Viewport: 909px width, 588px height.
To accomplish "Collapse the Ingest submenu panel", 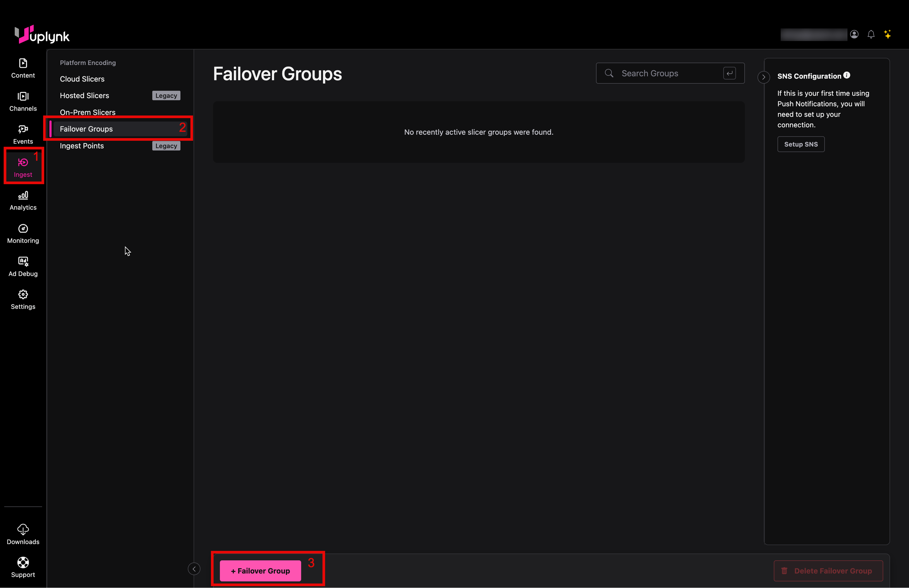I will (x=194, y=569).
